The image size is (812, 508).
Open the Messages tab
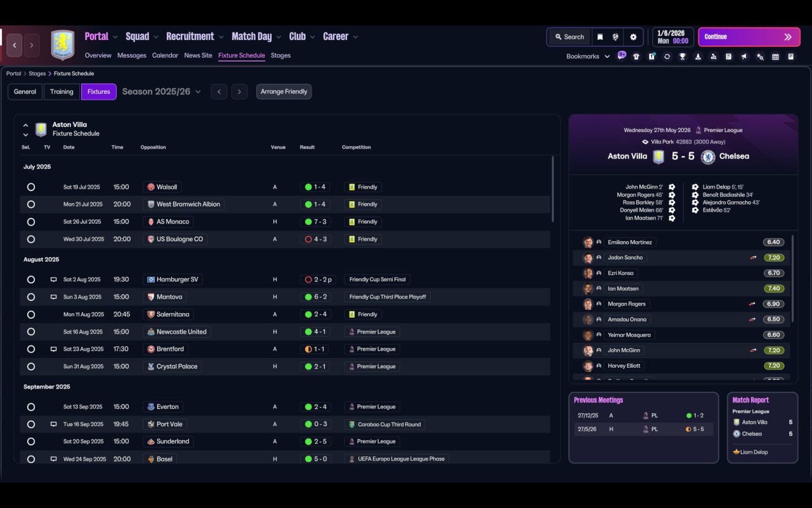point(132,55)
